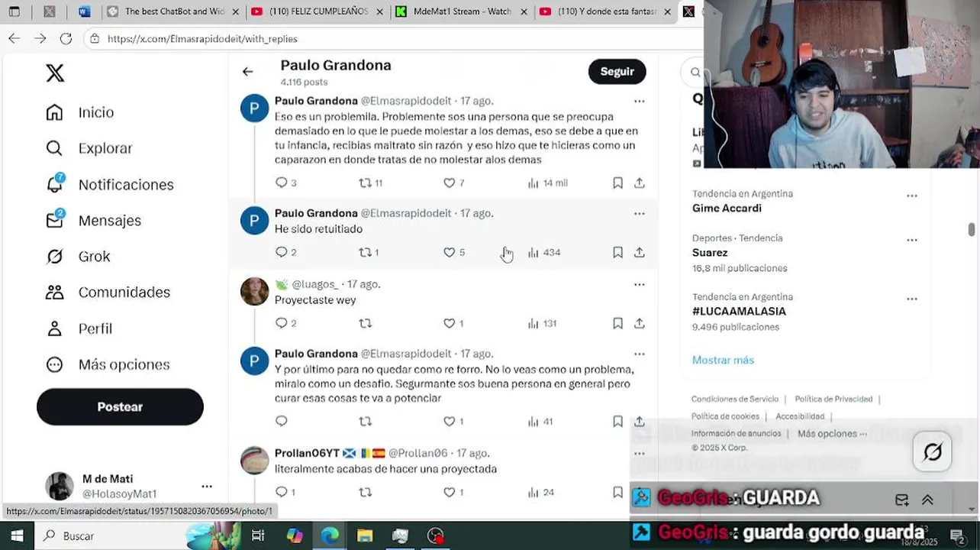This screenshot has width=980, height=550.
Task: Reply to the 'He sido retuitiado' post
Action: [281, 252]
